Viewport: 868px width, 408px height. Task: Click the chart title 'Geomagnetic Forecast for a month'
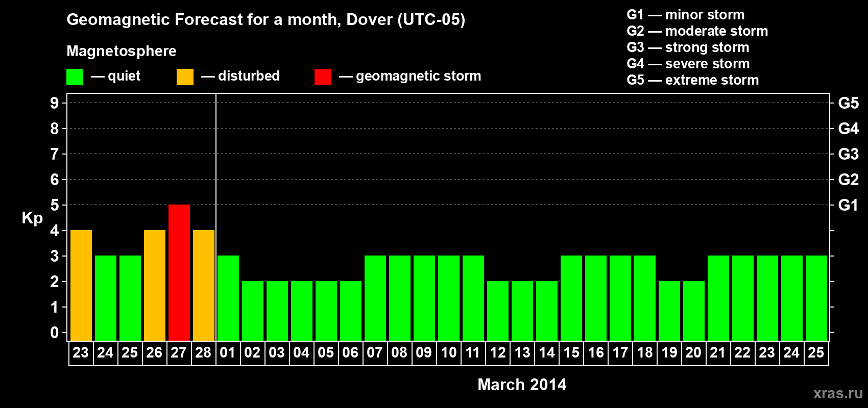(x=204, y=20)
